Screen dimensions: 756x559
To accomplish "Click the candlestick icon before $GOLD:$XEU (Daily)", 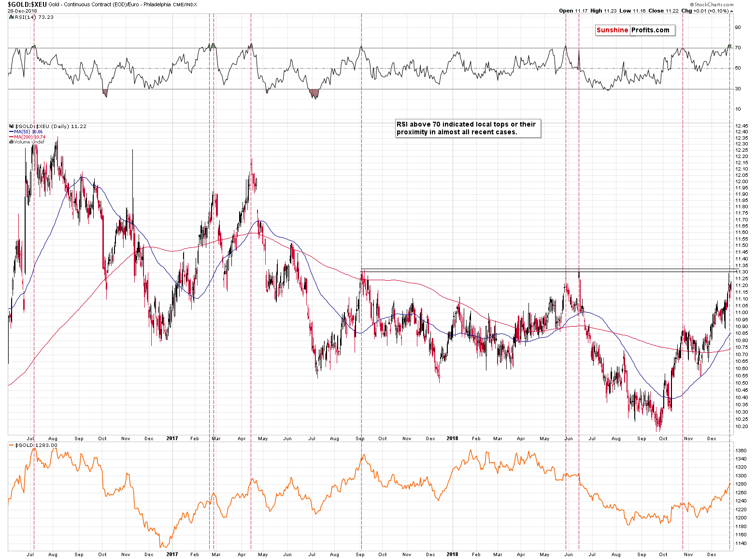I will (x=11, y=126).
